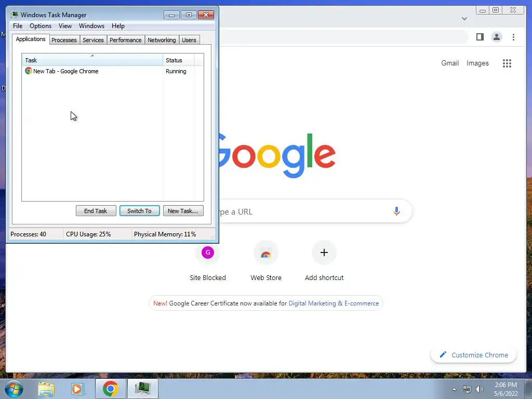Click the Chrome address bar
Screen dimensions: 532x399
coord(344,37)
